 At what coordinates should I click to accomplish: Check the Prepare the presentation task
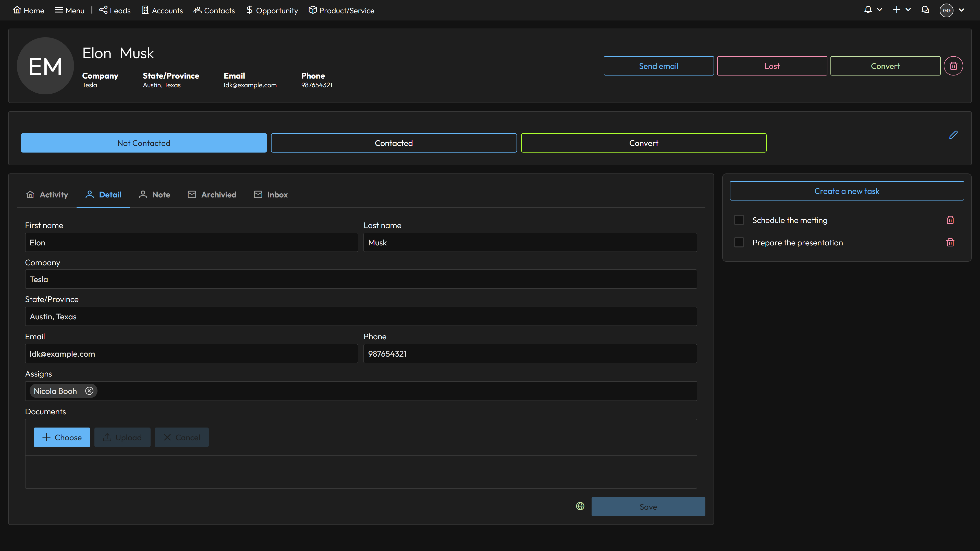(739, 242)
